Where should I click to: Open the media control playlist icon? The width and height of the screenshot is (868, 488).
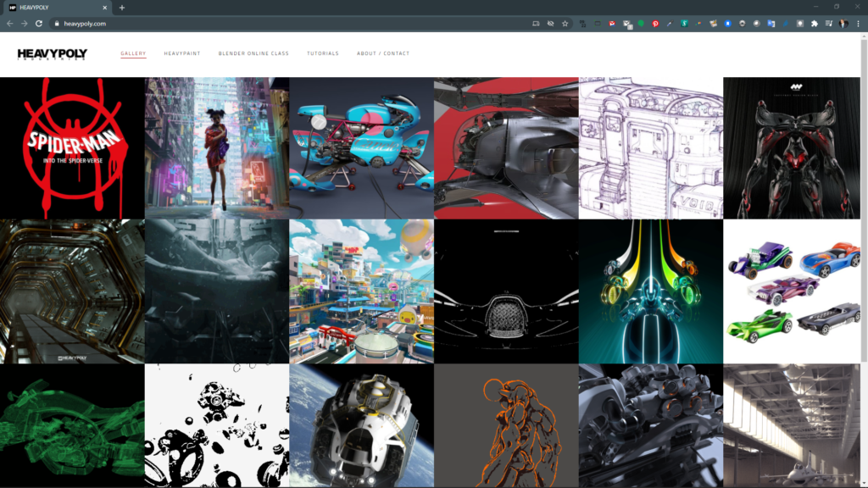point(829,24)
